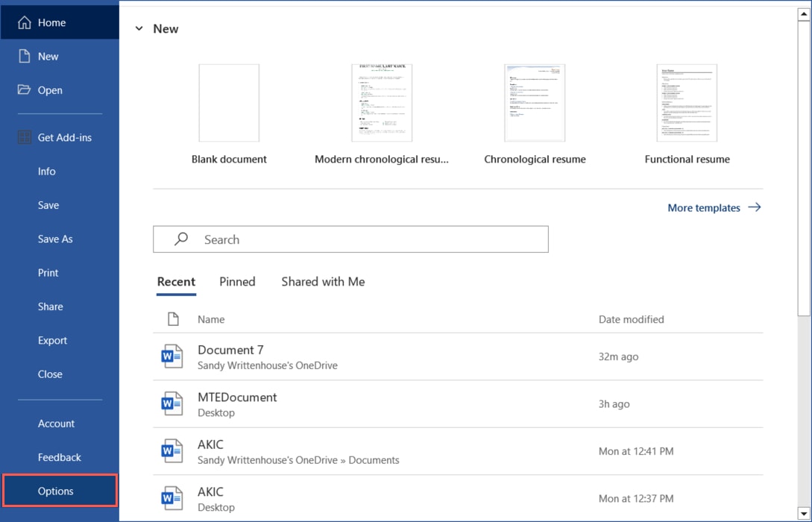The height and width of the screenshot is (522, 812).
Task: Switch to the Shared with Me tab
Action: click(x=322, y=281)
